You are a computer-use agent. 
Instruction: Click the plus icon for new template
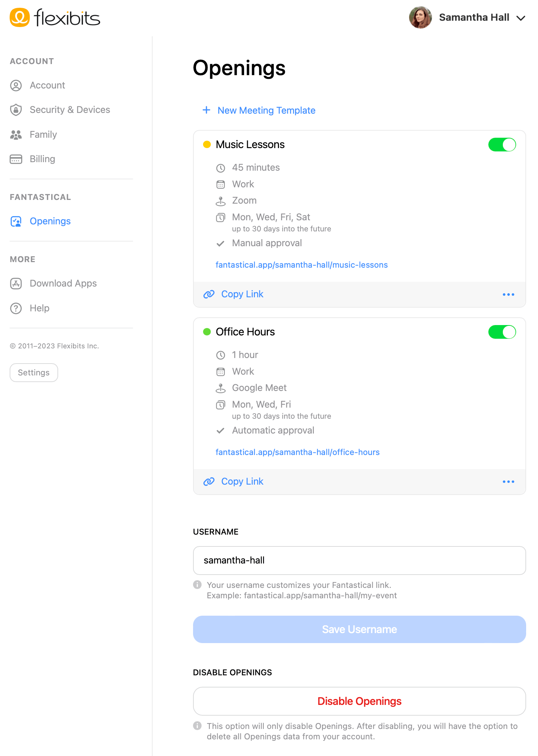pyautogui.click(x=206, y=110)
